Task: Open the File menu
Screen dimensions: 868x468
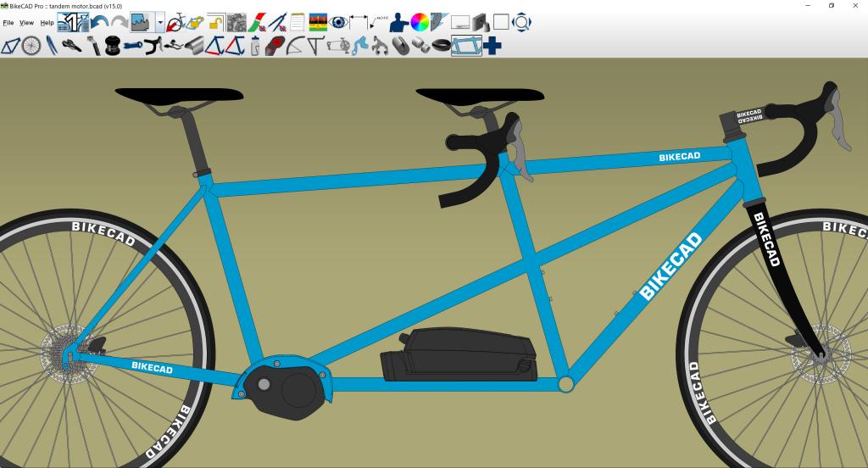Action: pyautogui.click(x=8, y=23)
